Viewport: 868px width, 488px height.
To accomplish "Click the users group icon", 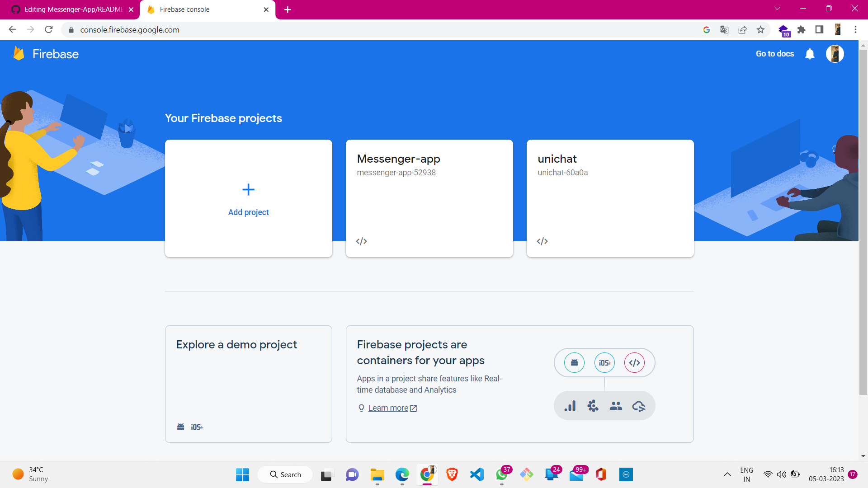I will 616,406.
